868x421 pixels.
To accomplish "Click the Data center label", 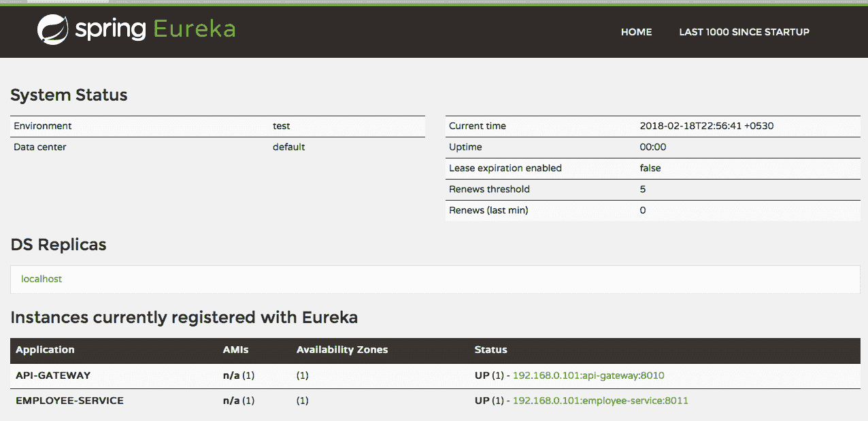I will point(40,147).
